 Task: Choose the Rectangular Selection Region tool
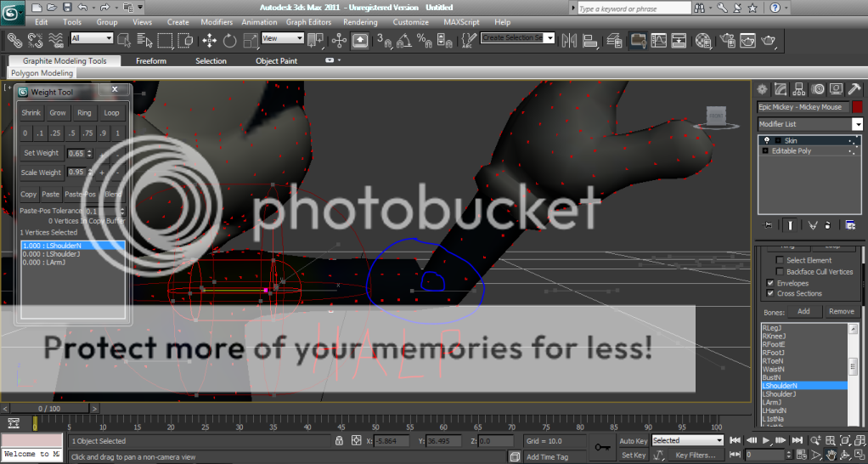(x=165, y=41)
